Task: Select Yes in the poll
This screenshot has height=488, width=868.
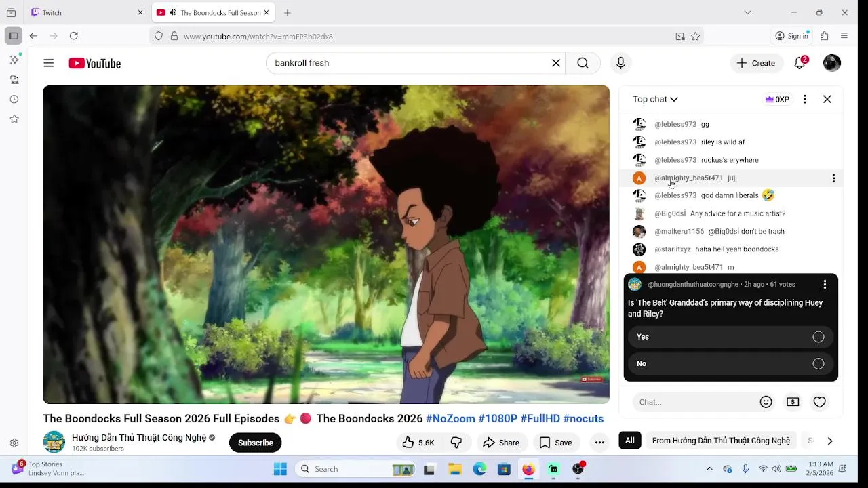Action: [x=731, y=337]
